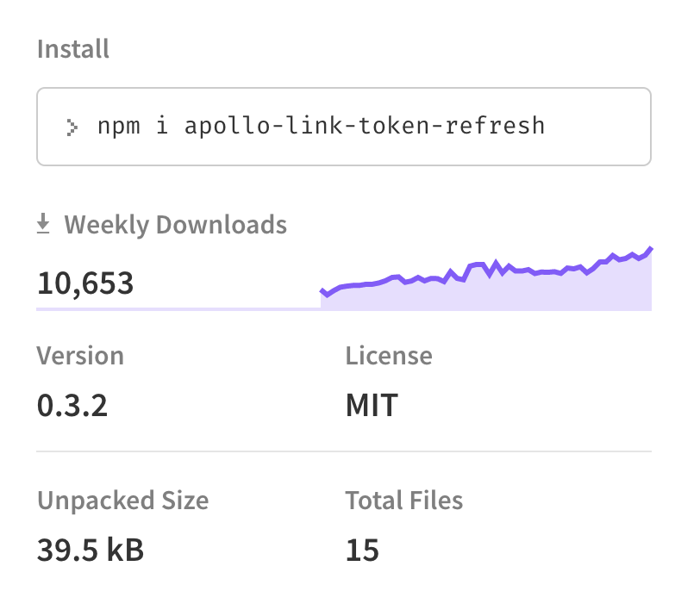Click the Version label
The height and width of the screenshot is (591, 700).
[80, 356]
